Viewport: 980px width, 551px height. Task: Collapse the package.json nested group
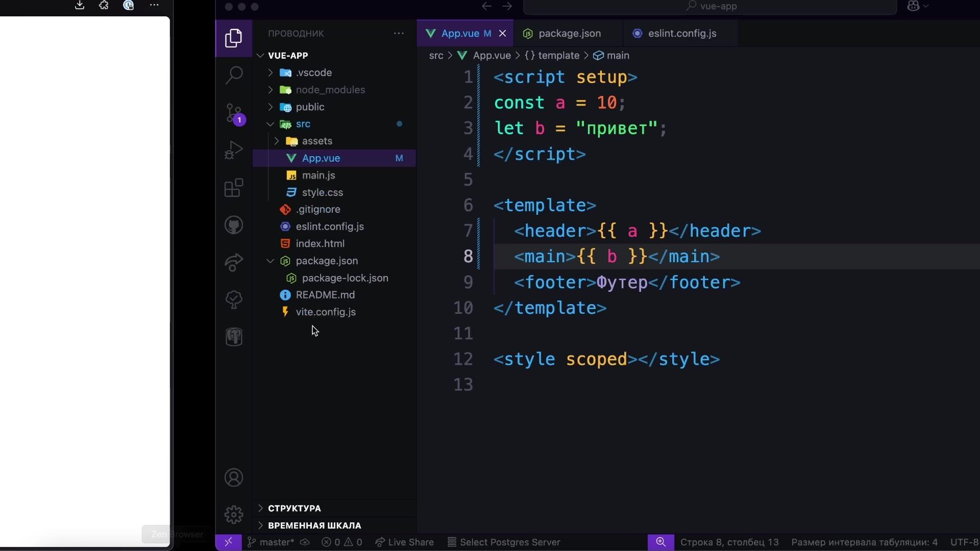pyautogui.click(x=270, y=261)
